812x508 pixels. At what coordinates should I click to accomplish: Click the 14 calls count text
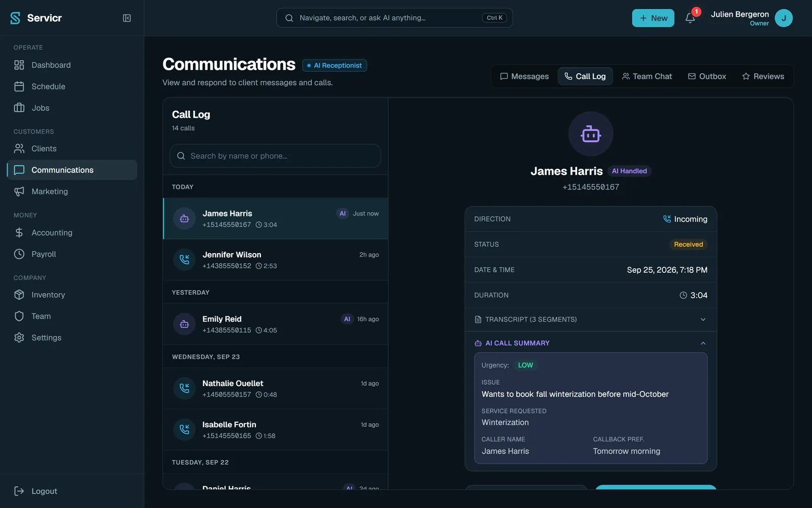[183, 128]
